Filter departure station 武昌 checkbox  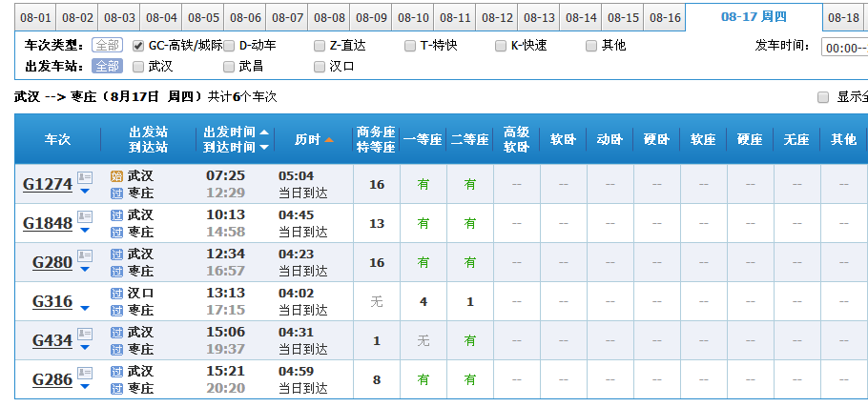[x=229, y=67]
